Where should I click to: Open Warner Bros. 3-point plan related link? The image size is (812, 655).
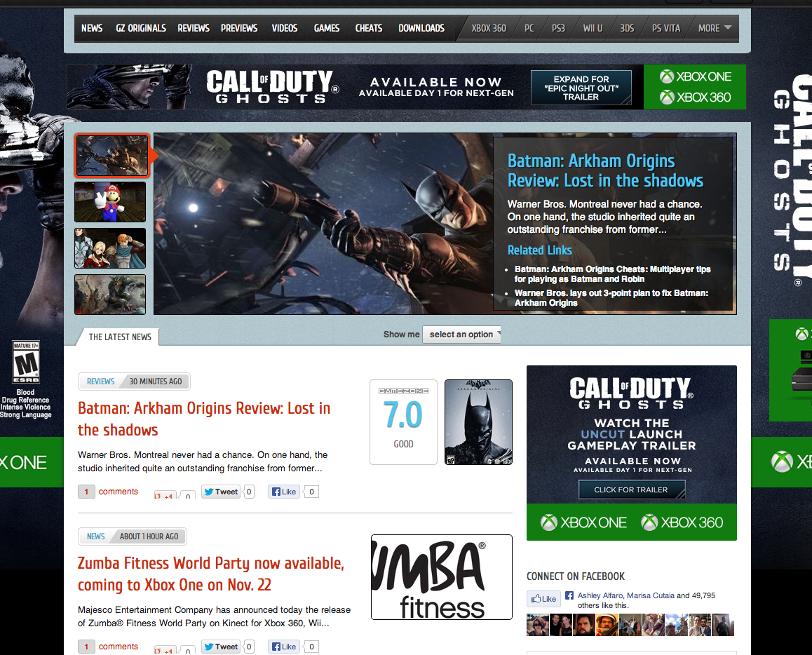point(611,298)
